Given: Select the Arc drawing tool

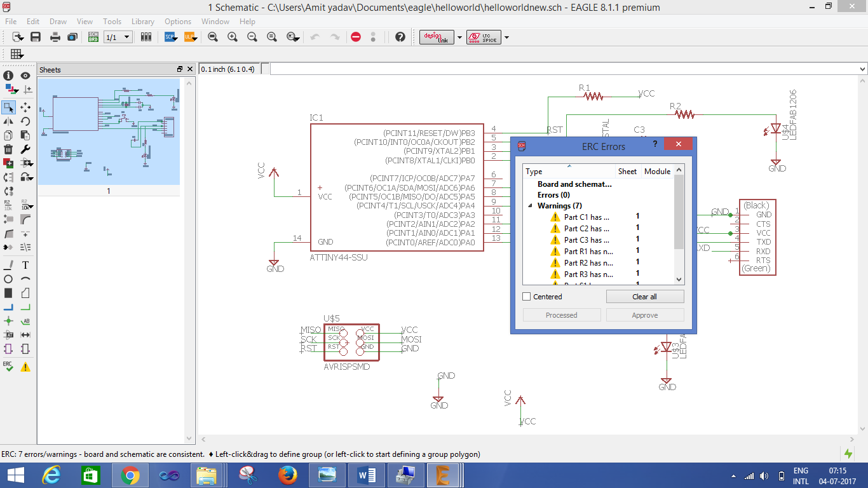Looking at the screenshot, I should pos(25,279).
